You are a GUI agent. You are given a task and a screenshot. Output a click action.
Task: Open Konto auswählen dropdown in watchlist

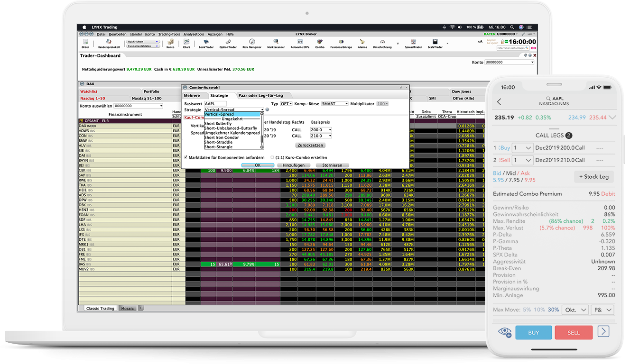coord(138,106)
